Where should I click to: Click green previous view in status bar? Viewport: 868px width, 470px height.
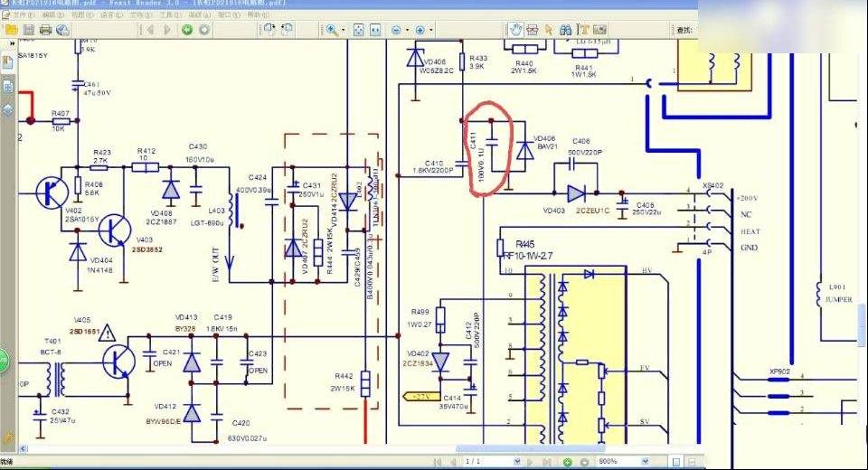[568, 462]
